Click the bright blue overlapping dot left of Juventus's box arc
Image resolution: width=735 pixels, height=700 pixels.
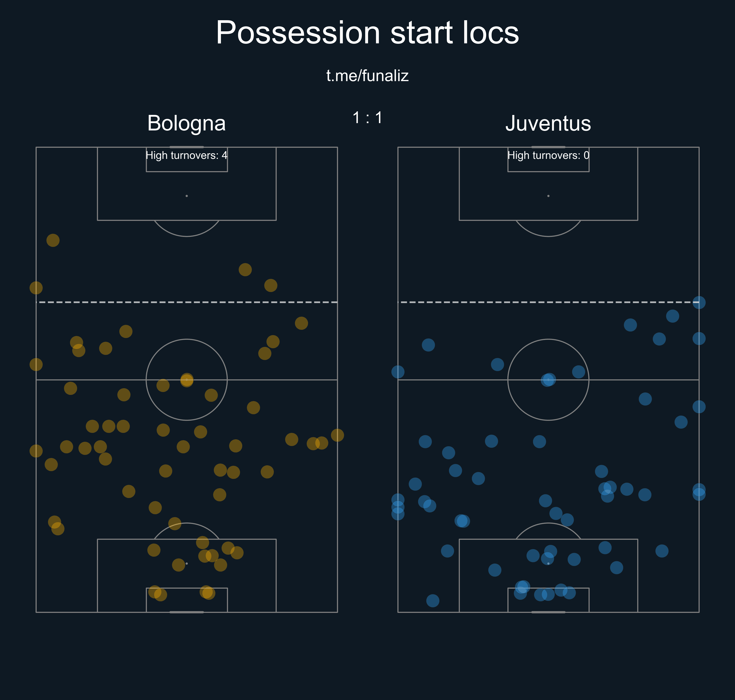[462, 520]
